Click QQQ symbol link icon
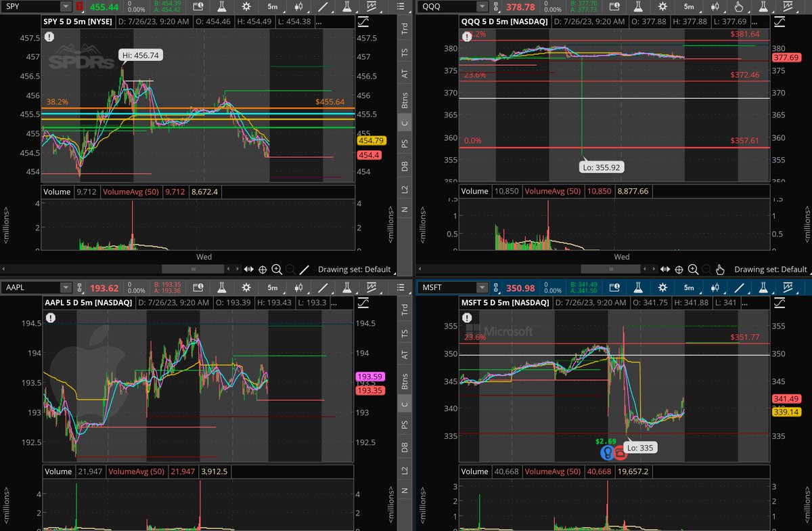Image resolution: width=812 pixels, height=531 pixels. (x=495, y=7)
